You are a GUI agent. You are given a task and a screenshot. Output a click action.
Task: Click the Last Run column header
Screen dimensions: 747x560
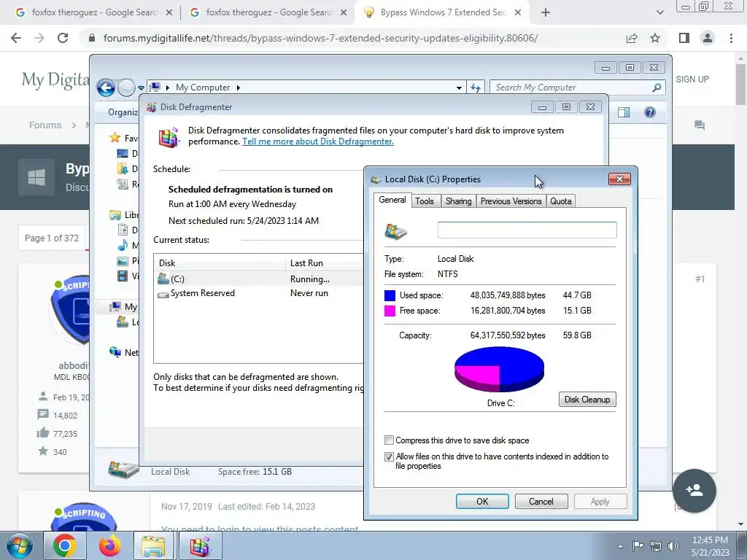pos(325,262)
